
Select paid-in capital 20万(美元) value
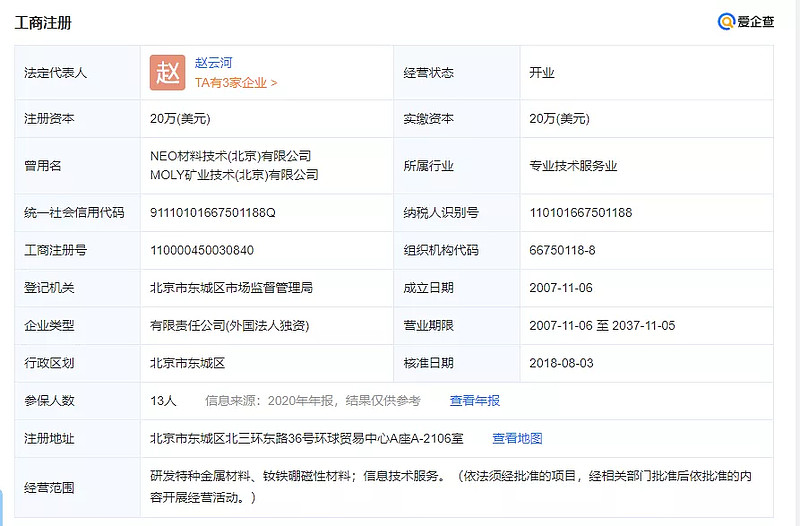pos(559,119)
